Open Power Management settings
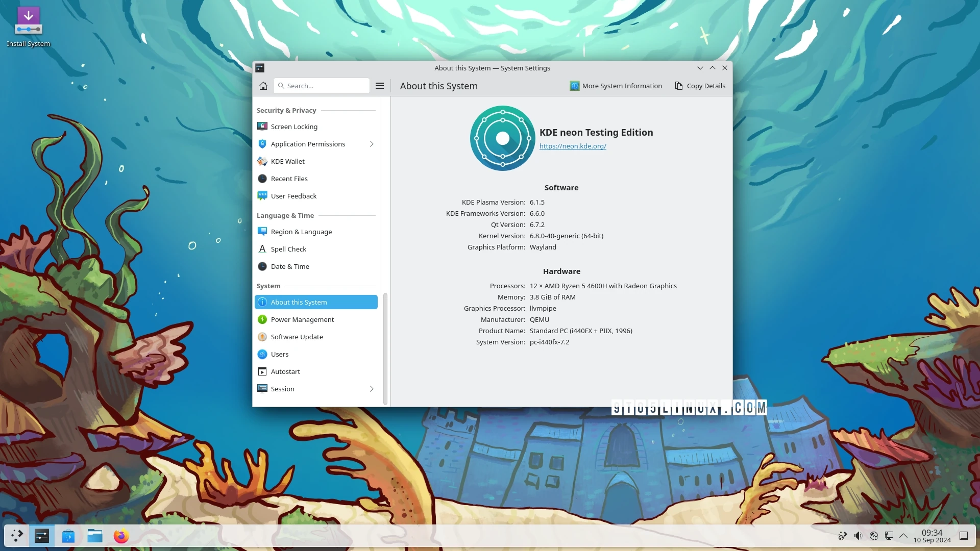 (x=316, y=319)
